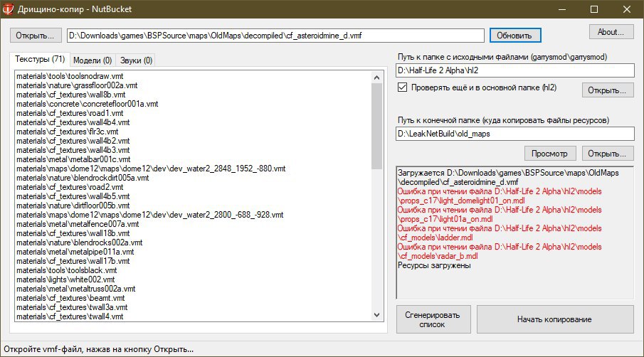Select materials\nature\grassfloor002a.vmt

point(77,85)
